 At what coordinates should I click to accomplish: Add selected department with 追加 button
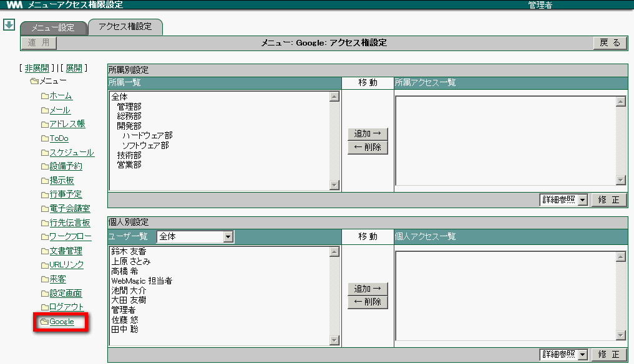point(368,134)
